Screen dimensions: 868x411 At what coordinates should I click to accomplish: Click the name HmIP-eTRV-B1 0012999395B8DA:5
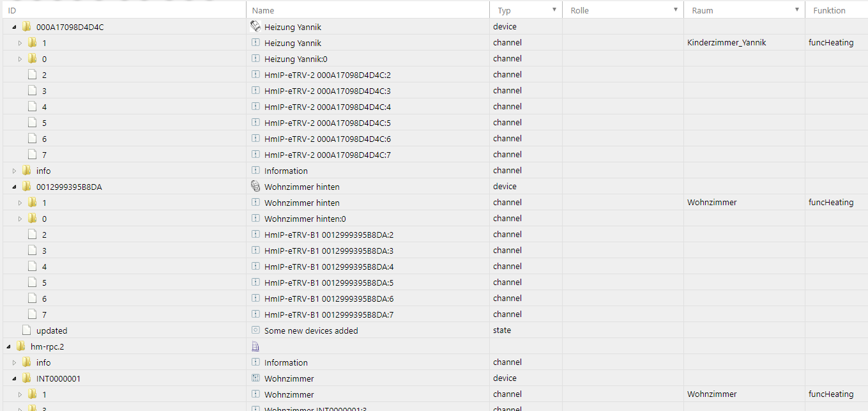(x=329, y=283)
